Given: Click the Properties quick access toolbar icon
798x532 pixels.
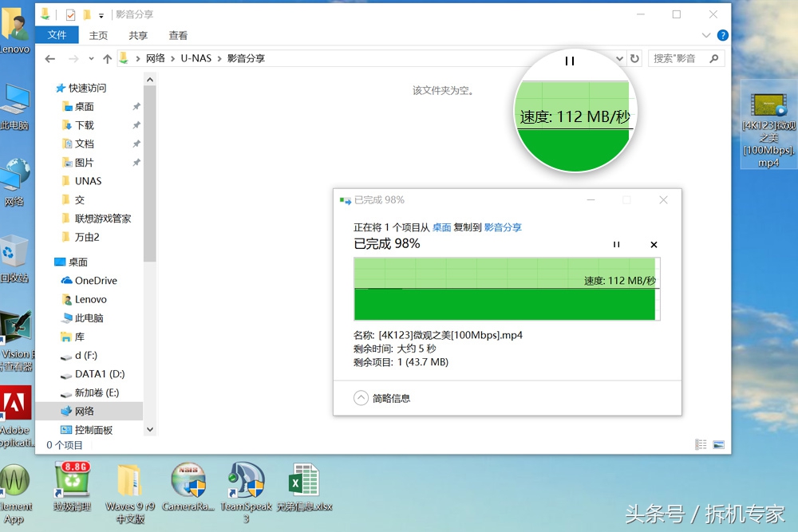Looking at the screenshot, I should pyautogui.click(x=71, y=14).
